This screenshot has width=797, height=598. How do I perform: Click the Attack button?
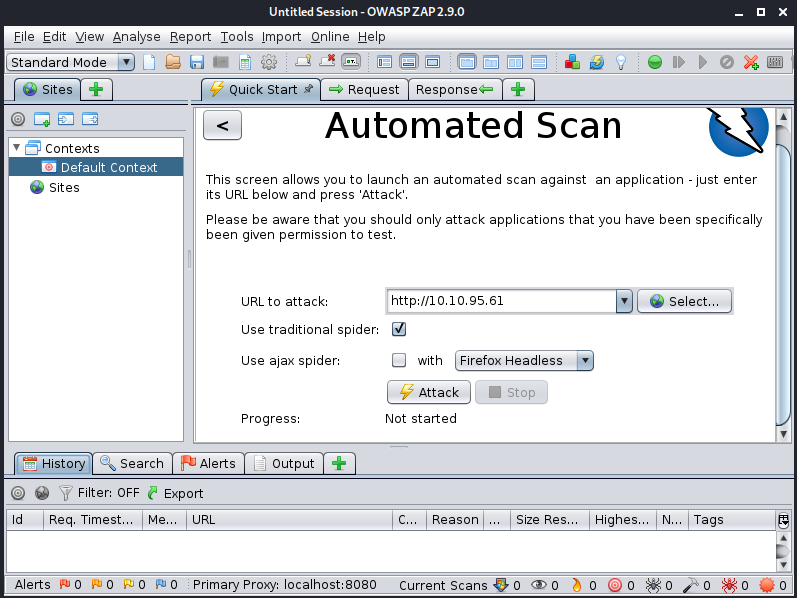pyautogui.click(x=429, y=392)
